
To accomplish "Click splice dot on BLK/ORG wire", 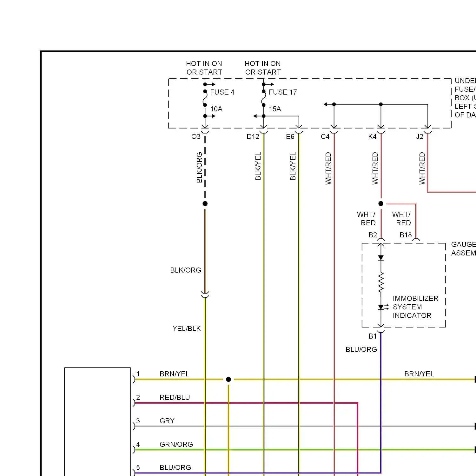I will point(205,204).
